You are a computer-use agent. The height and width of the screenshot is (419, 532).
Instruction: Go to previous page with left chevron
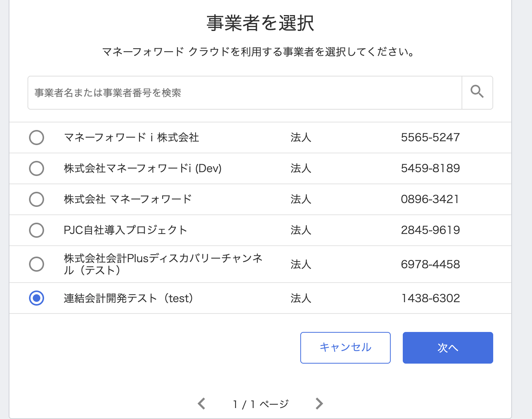[x=202, y=404]
